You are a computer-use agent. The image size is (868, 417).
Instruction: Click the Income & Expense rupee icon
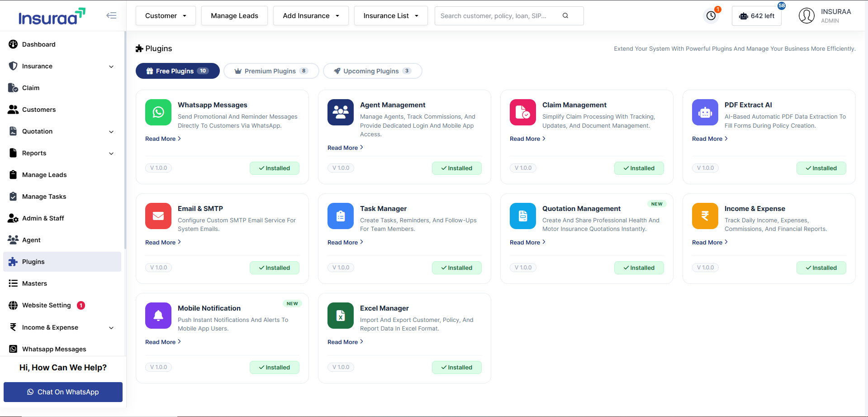705,216
